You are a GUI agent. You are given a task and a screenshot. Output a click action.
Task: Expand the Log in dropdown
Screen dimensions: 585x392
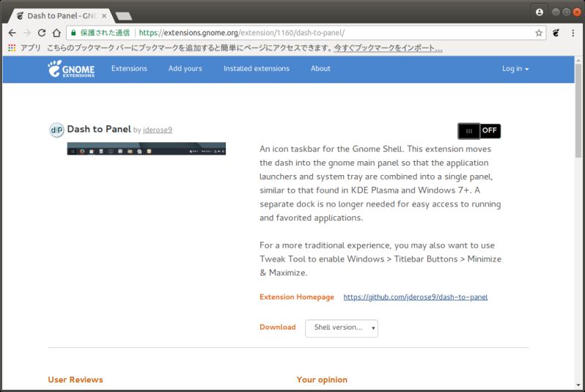pyautogui.click(x=515, y=69)
